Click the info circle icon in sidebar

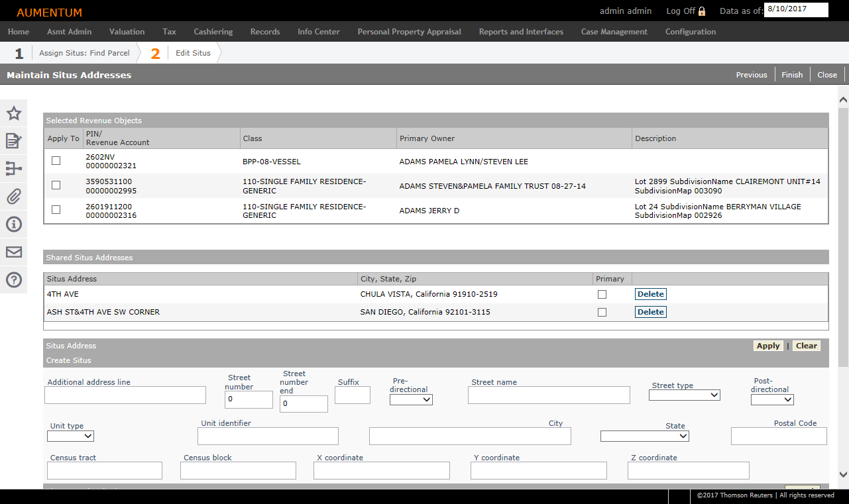tap(14, 225)
